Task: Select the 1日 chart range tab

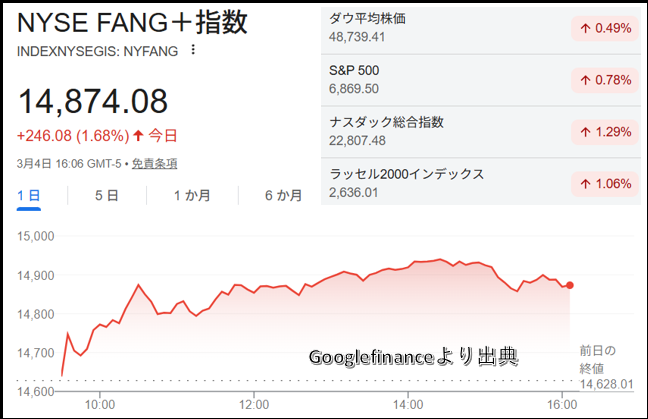Action: click(29, 195)
